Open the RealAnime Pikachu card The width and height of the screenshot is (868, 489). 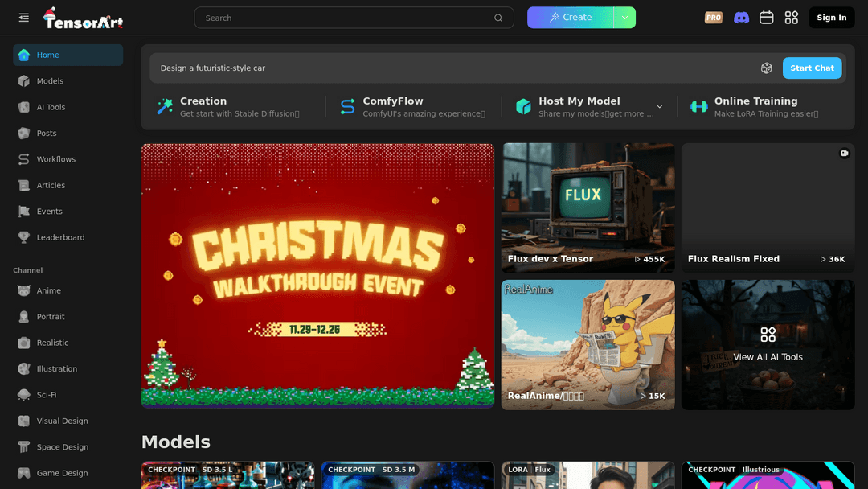pos(588,345)
